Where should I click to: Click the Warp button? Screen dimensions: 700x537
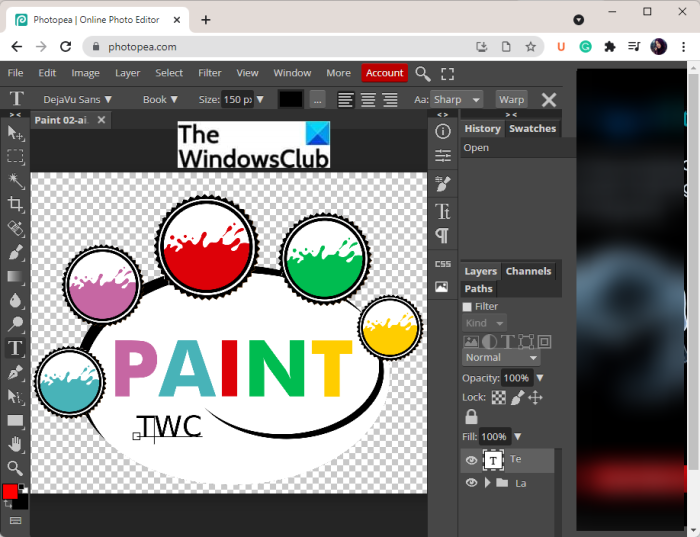click(511, 100)
